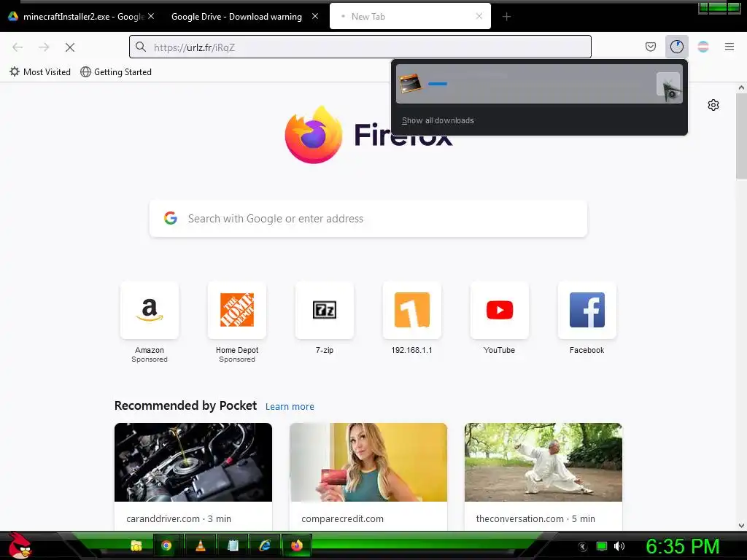Close the Download warning tab

pos(315,16)
